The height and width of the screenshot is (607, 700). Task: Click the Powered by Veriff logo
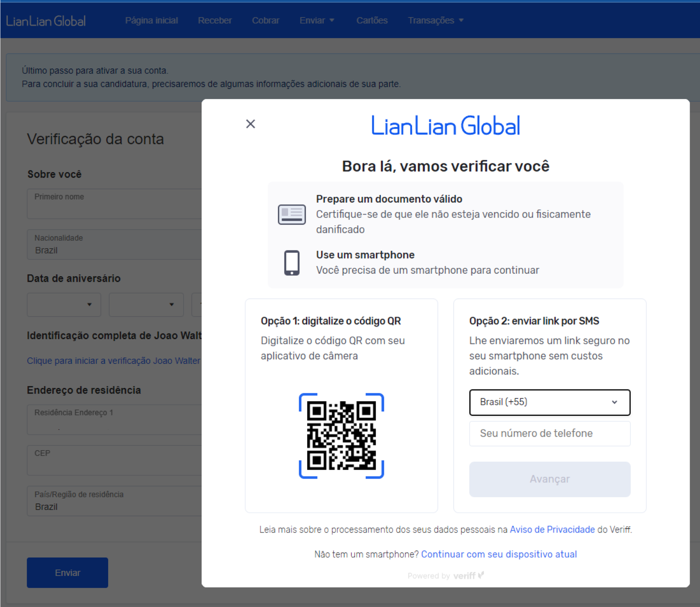point(446,575)
